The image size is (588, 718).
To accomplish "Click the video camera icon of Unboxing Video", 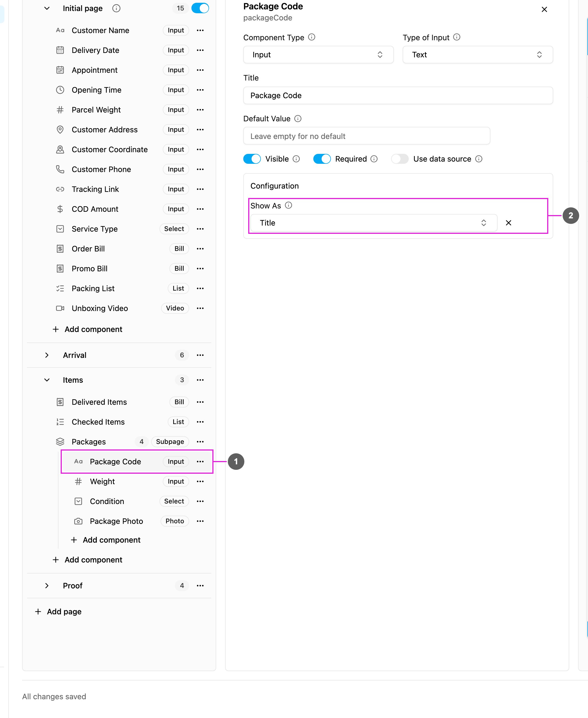I will point(60,308).
